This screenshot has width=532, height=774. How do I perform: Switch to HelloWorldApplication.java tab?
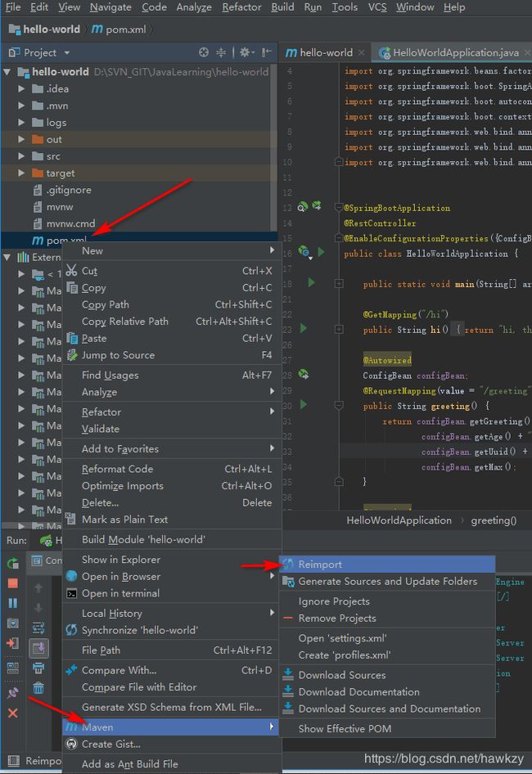pyautogui.click(x=452, y=52)
